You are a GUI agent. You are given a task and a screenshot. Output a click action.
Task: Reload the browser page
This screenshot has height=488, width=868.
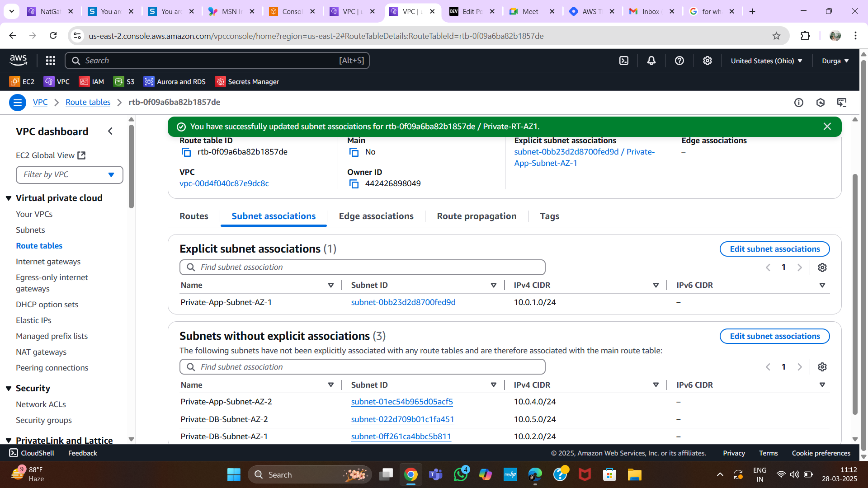[x=53, y=36]
